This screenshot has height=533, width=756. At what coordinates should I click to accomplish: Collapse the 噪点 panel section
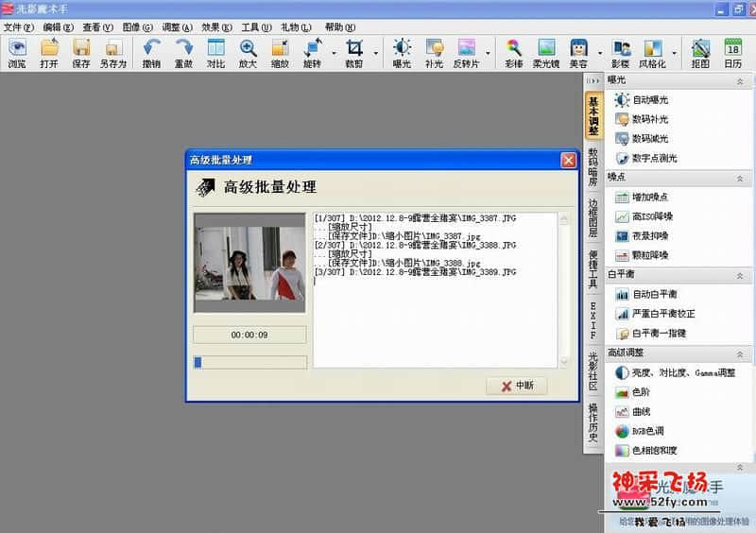740,179
